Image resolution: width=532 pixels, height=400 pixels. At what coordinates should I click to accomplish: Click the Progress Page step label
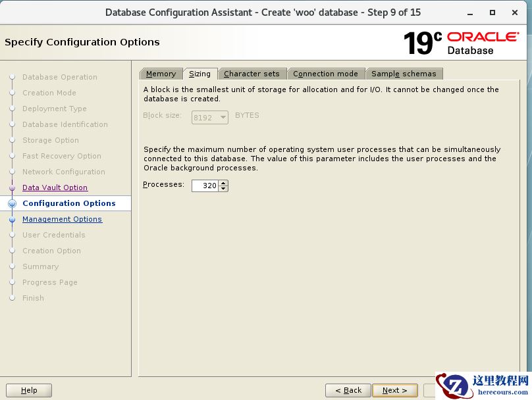pyautogui.click(x=50, y=282)
